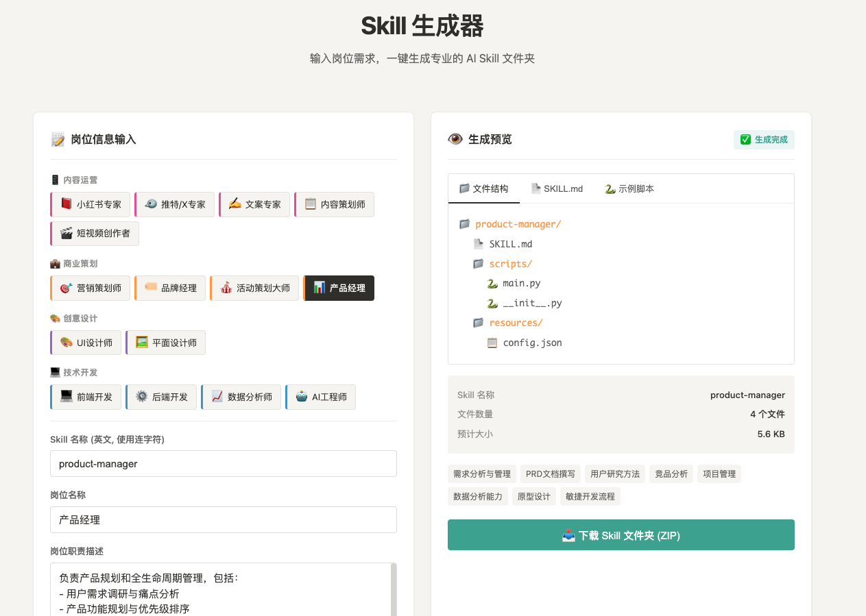Collapse the scripts/ folder in tree
The height and width of the screenshot is (616, 866).
(x=510, y=264)
